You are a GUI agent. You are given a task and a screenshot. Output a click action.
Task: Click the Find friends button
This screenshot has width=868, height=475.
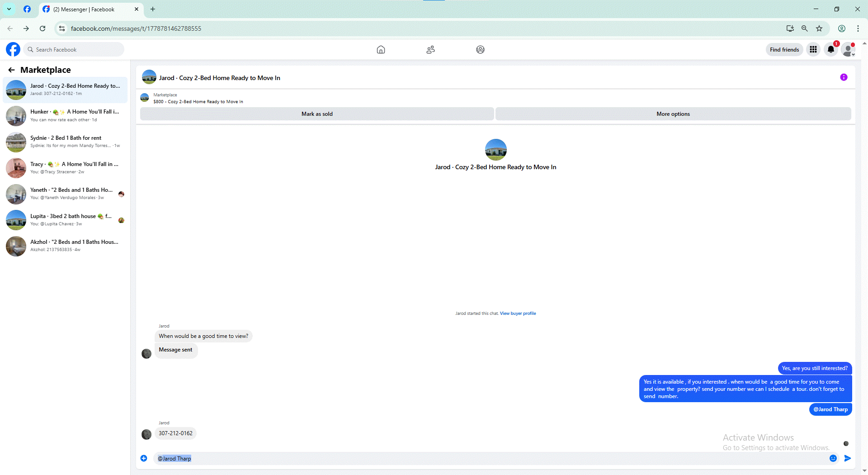point(784,50)
